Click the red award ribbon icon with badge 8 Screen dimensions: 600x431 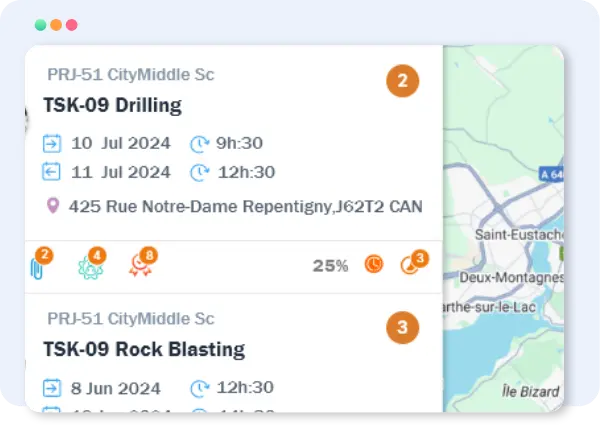(x=141, y=266)
